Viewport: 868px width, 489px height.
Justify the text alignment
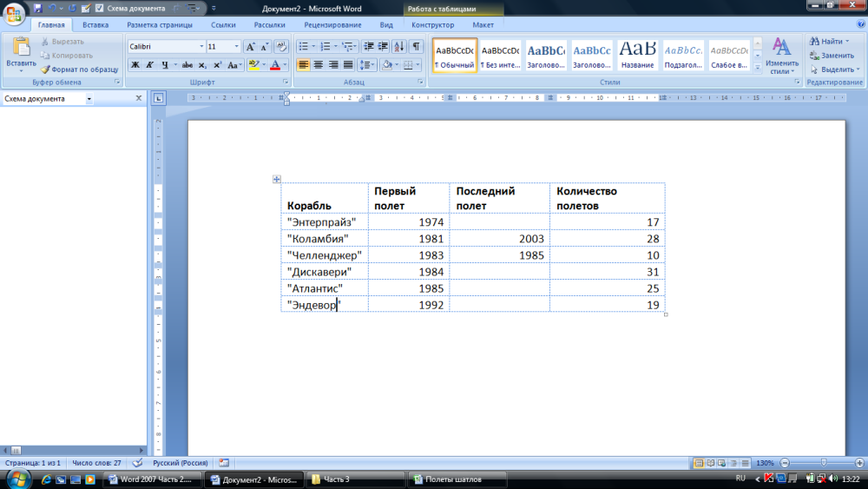tap(348, 65)
